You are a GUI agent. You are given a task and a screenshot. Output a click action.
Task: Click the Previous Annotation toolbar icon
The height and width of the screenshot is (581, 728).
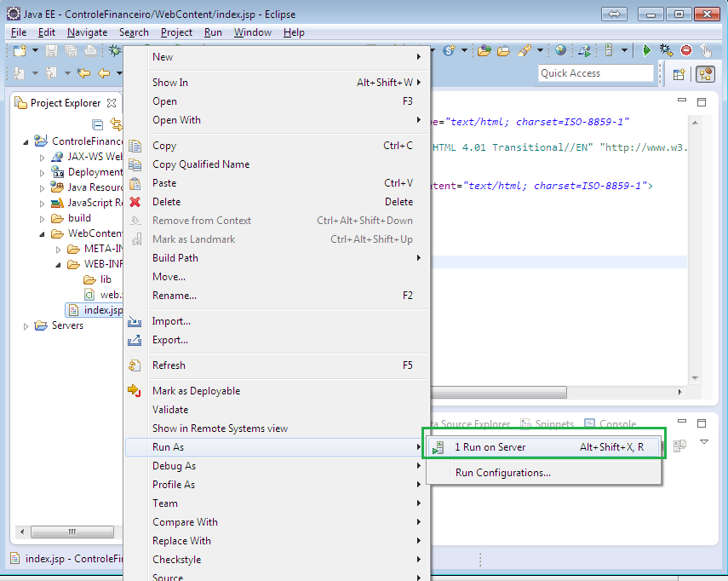51,73
